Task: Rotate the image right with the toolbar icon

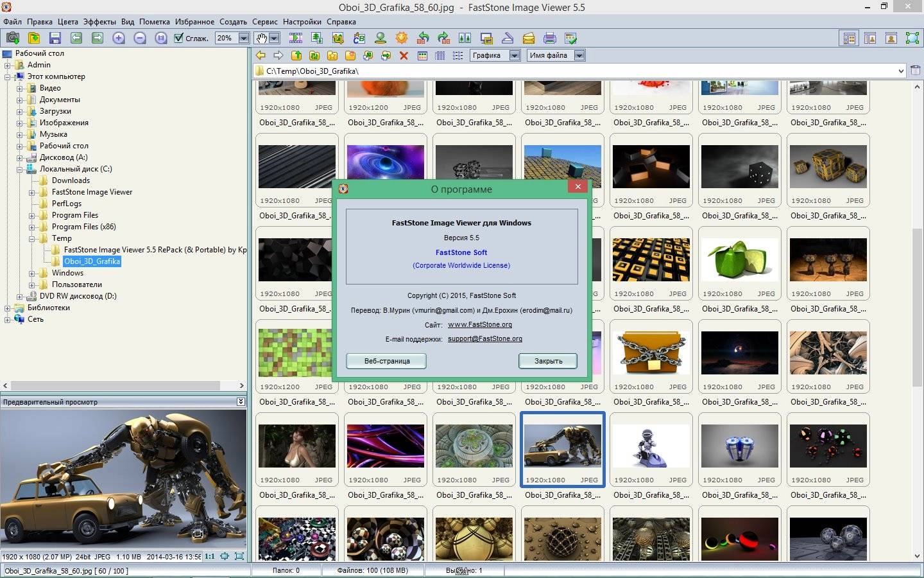Action: (x=444, y=38)
